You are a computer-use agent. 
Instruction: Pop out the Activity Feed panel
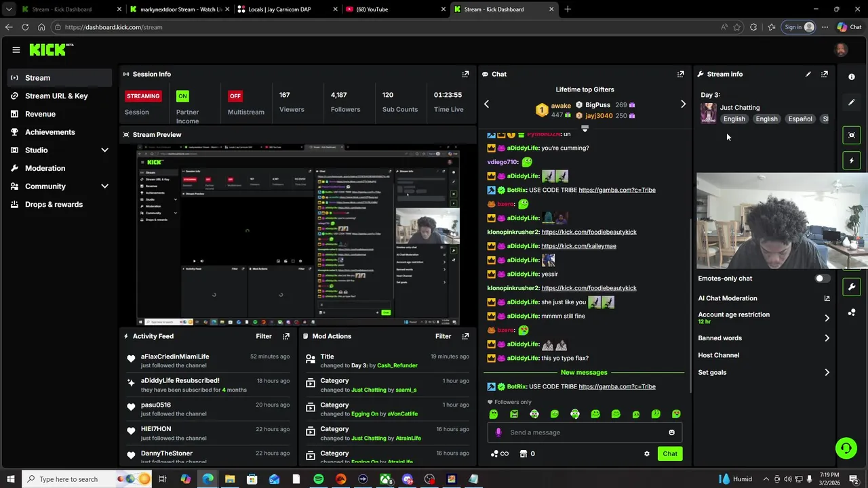[285, 336]
